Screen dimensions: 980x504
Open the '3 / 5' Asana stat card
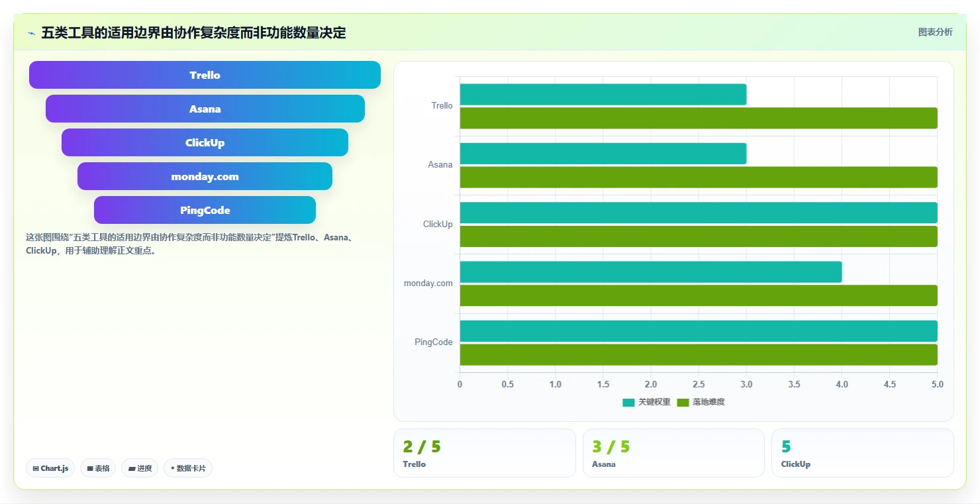coord(673,453)
